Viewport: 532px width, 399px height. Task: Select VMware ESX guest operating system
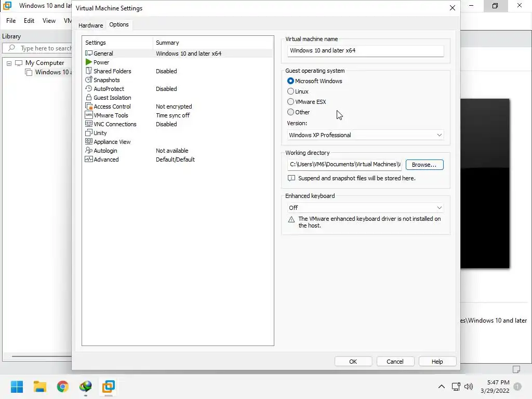pos(290,102)
